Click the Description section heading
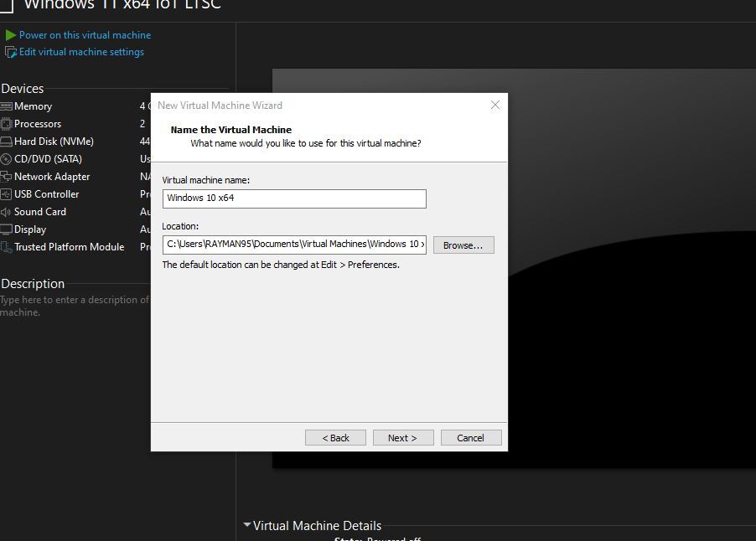This screenshot has height=541, width=756. [33, 284]
